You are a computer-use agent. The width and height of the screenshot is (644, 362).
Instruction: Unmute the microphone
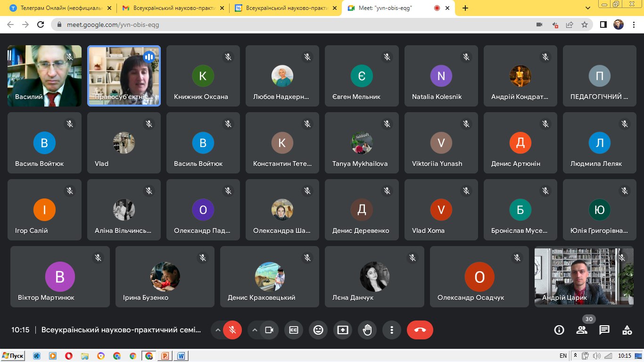(232, 330)
